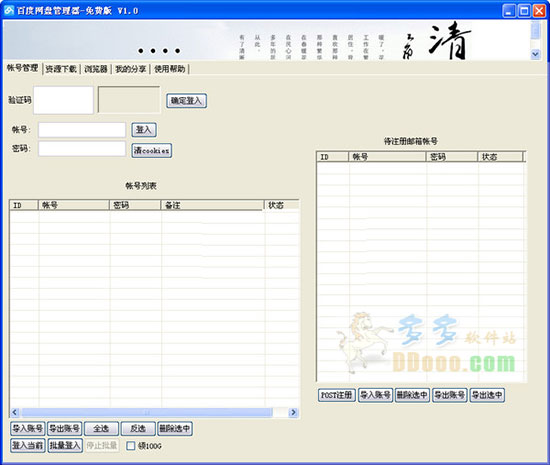Click the 密码 column header in 帐号列表
This screenshot has width=550, height=465.
pos(135,205)
